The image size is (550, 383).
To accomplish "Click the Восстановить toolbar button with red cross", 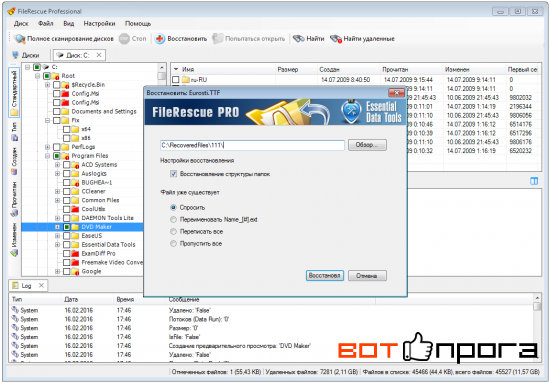I will [x=181, y=39].
